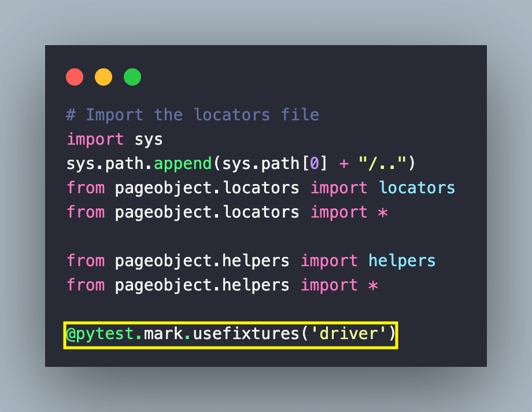This screenshot has height=412, width=532.
Task: Click the first 'pageobject.locators' module path
Action: 207,189
